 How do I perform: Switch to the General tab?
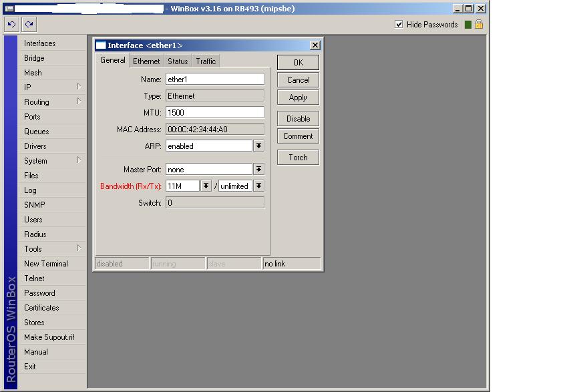click(x=113, y=60)
